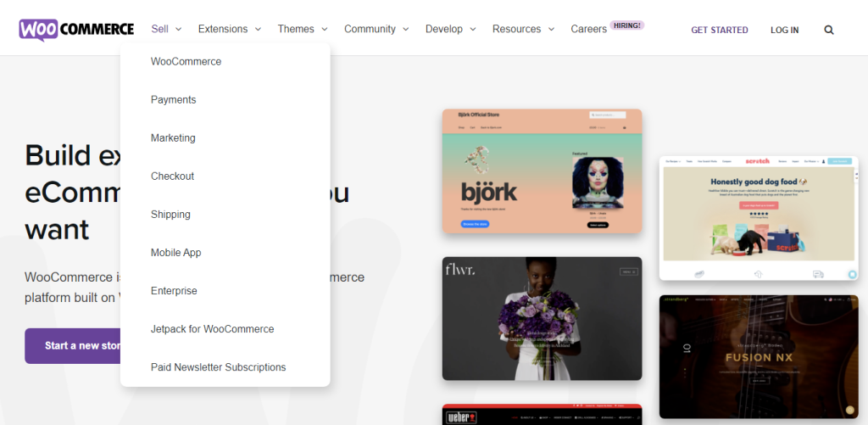868x425 pixels.
Task: Open the Weber store showcase thumbnail
Action: [542, 415]
